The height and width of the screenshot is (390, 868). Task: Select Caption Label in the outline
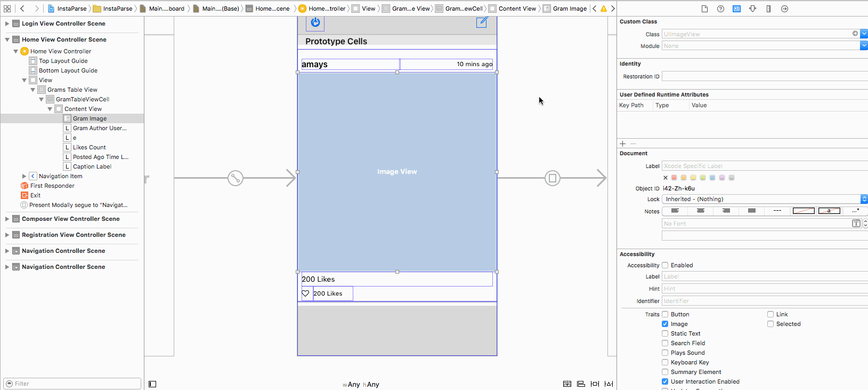pos(92,166)
